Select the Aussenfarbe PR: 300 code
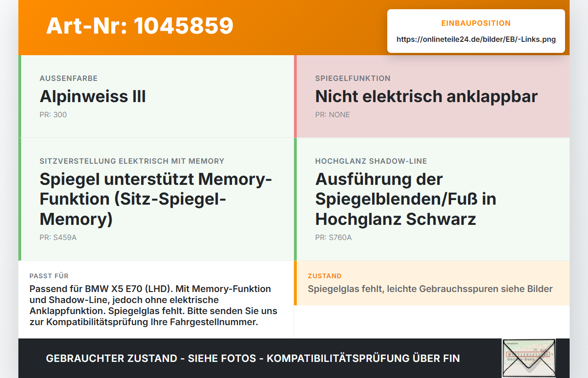 [x=53, y=115]
